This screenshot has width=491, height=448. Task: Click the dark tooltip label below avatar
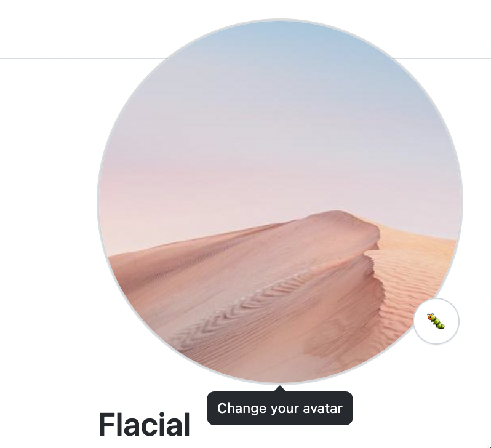(x=280, y=408)
